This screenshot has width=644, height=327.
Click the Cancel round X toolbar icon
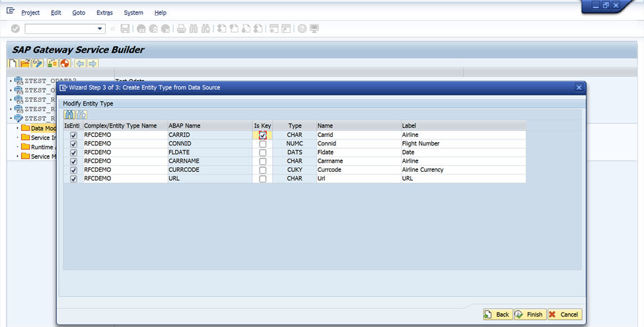pyautogui.click(x=166, y=29)
